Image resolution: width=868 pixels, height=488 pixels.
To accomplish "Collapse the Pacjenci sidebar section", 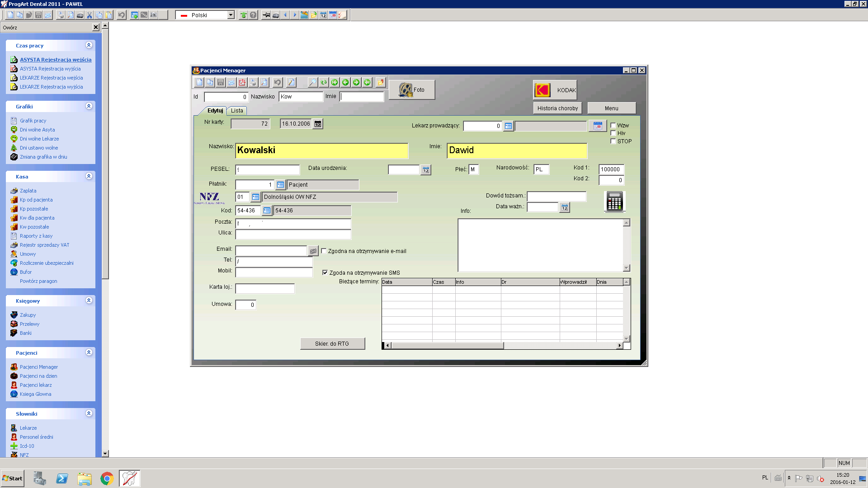I will coord(89,352).
